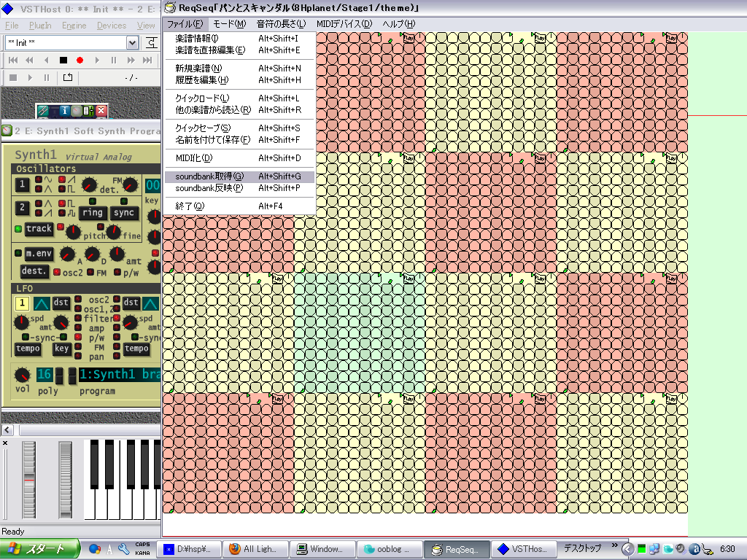Click the LFO key button

pos(61,349)
